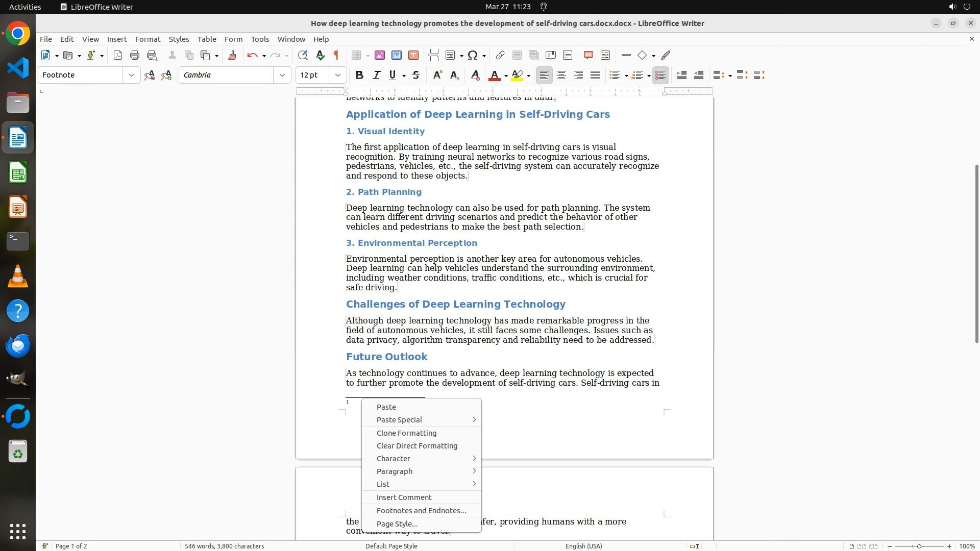Click Page Style in context menu
Viewport: 980px width, 551px height.
(x=397, y=524)
